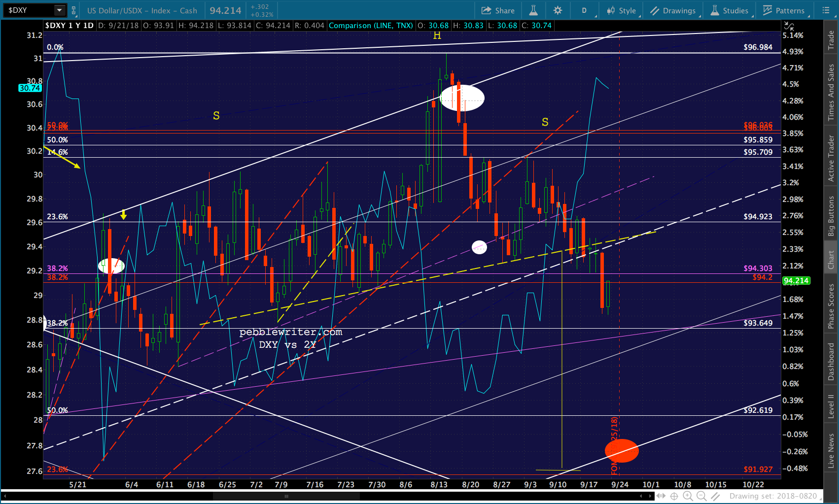Open the $DXY symbol dropdown arrow

[60, 10]
